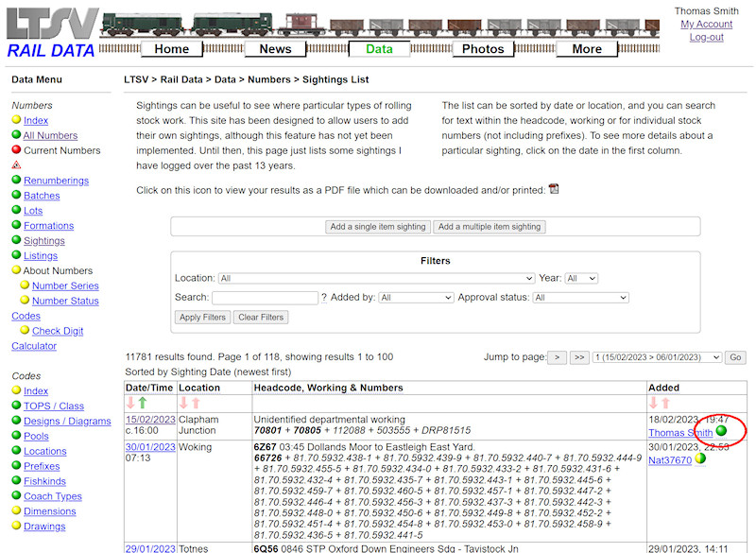Open the News section tab
Image resolution: width=756 pixels, height=553 pixels.
coord(275,47)
